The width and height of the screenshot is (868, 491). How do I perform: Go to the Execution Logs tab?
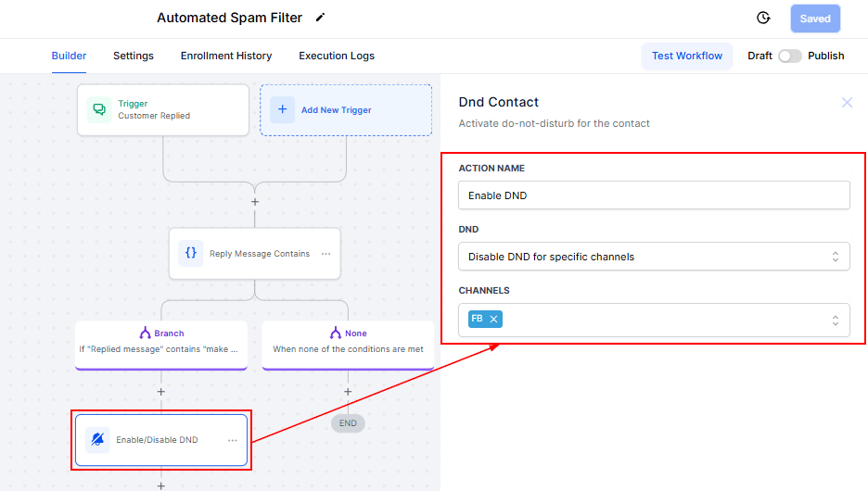click(x=337, y=56)
